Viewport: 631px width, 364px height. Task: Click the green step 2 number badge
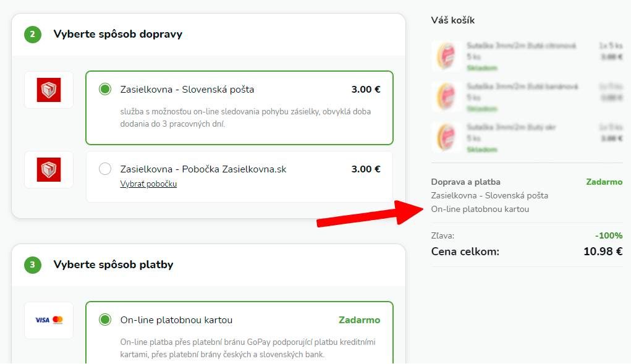point(33,34)
